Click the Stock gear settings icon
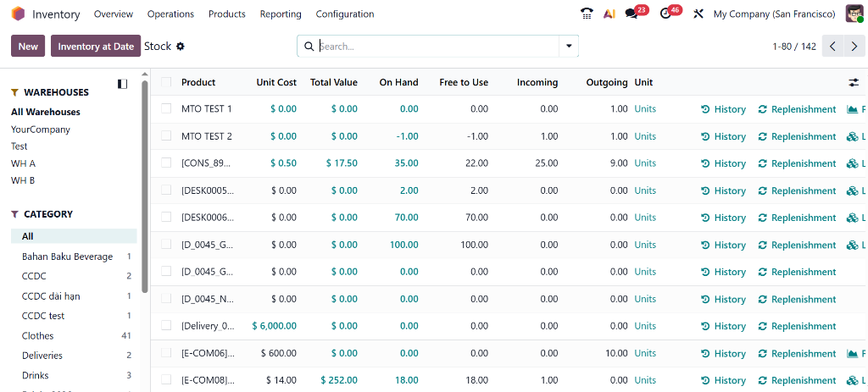The image size is (868, 392). point(181,47)
